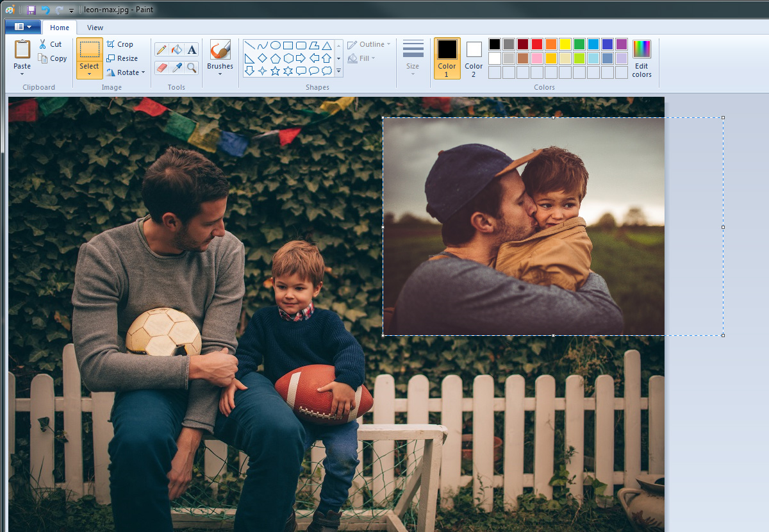Pick the green color swatch
Viewport: 769px width, 532px height.
pos(579,44)
